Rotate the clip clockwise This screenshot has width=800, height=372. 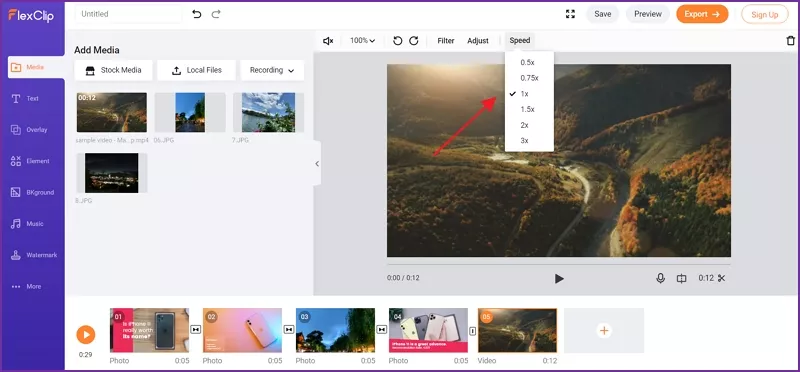pos(414,41)
